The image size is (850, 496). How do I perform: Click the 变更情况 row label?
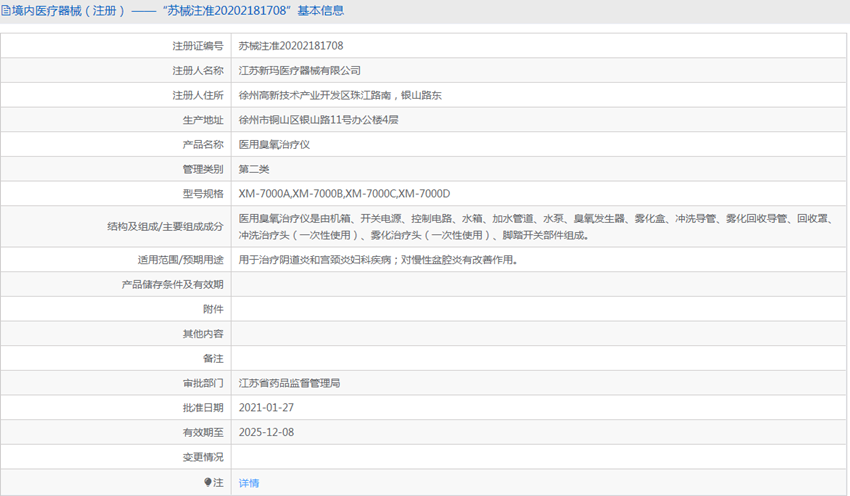[x=203, y=457]
